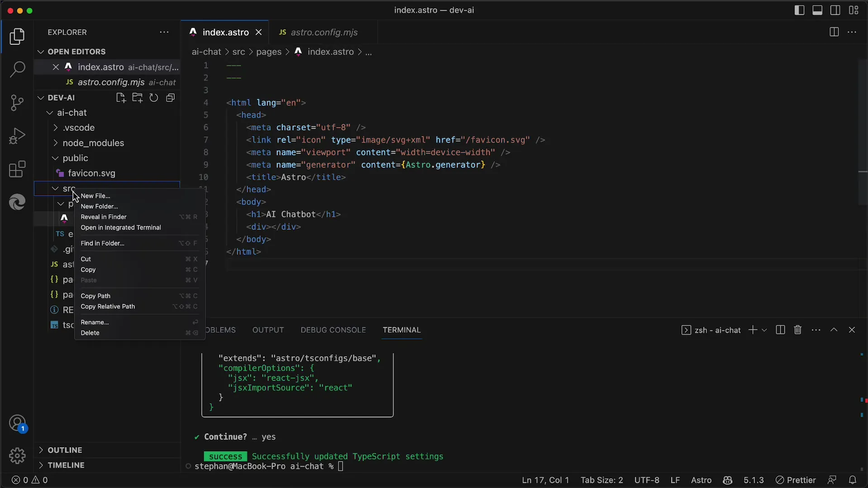The height and width of the screenshot is (488, 868).
Task: Toggle bottom panel visibility
Action: point(817,10)
